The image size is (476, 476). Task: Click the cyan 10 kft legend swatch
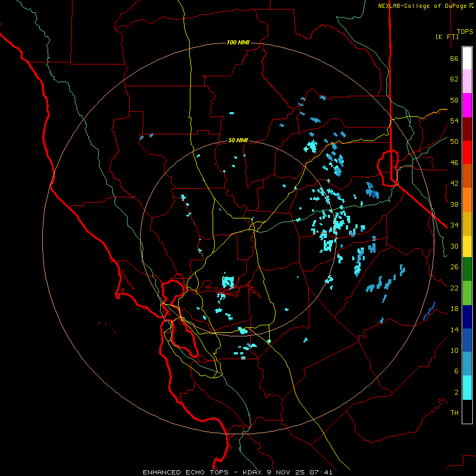click(467, 388)
